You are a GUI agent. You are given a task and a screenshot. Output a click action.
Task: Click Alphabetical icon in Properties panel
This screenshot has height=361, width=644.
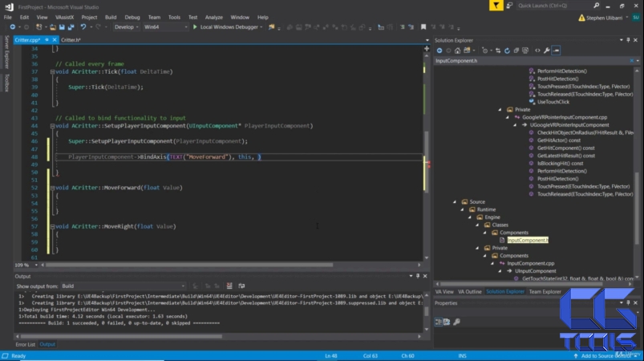[x=447, y=322]
